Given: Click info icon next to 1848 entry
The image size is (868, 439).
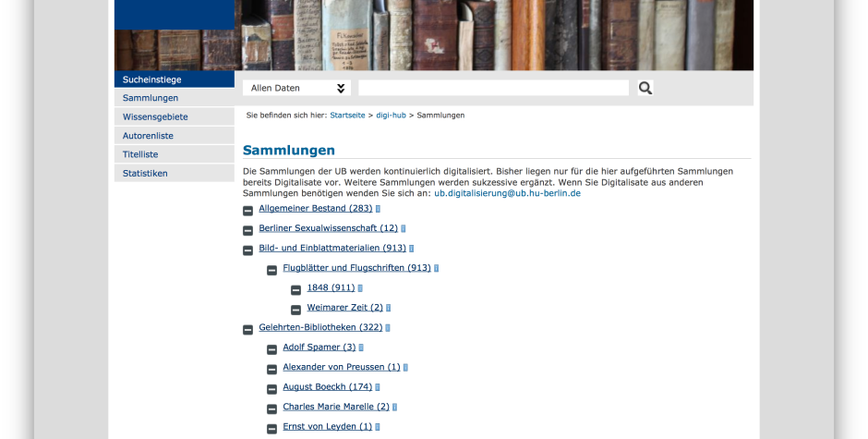Looking at the screenshot, I should pos(360,288).
